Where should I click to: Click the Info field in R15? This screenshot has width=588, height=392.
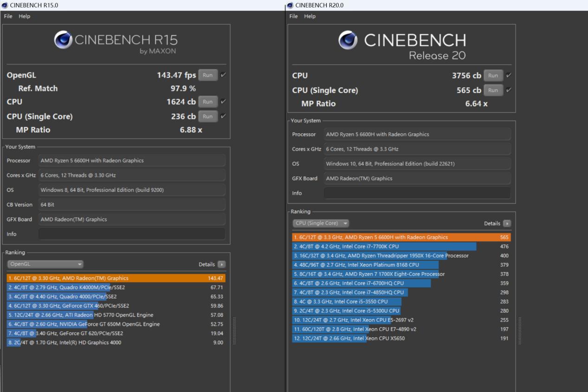coord(132,234)
